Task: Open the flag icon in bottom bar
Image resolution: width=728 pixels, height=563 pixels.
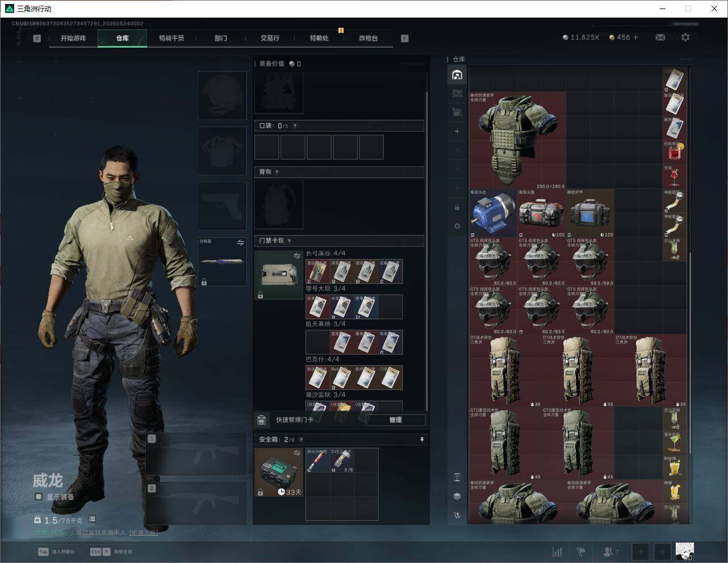Action: point(581,551)
